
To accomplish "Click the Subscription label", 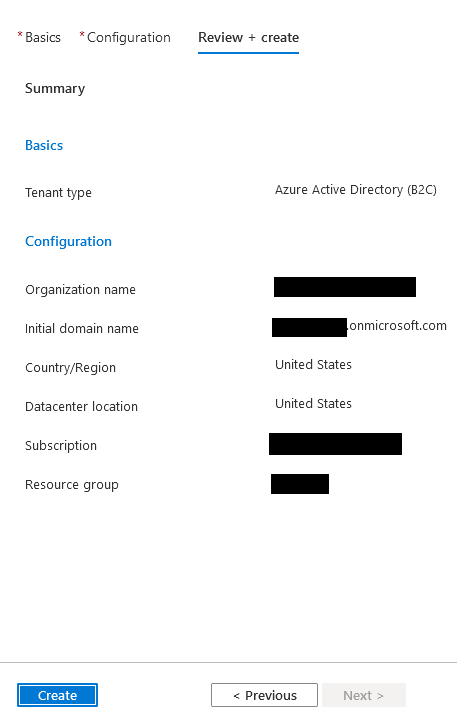I will click(x=61, y=445).
